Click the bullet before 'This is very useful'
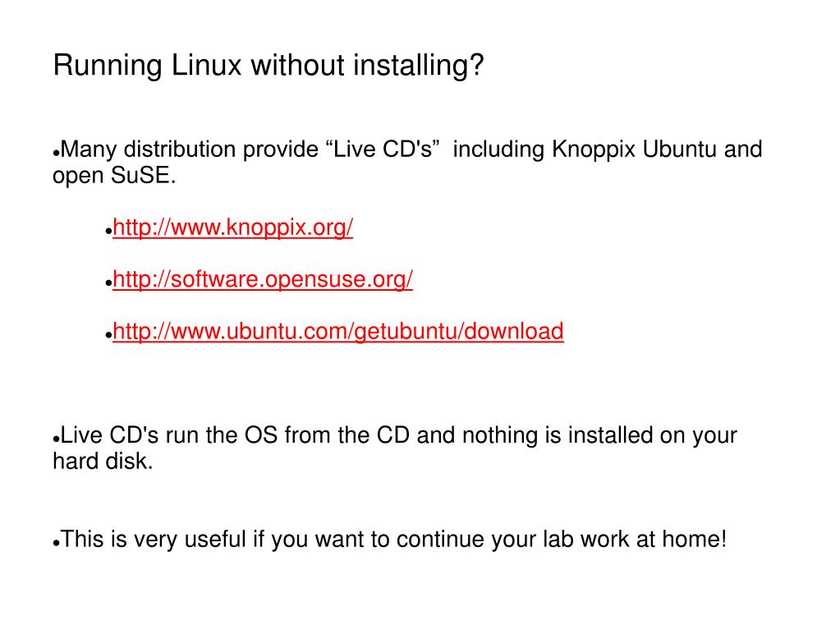Screen dimensions: 840x630 [x=56, y=543]
